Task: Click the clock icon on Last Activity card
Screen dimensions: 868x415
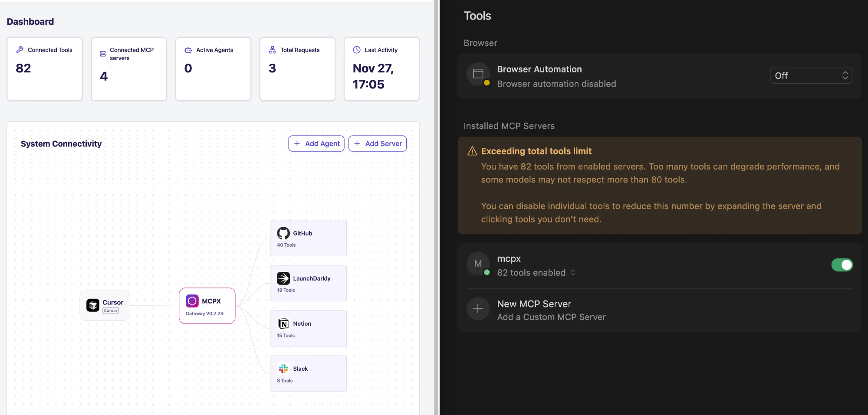Action: point(357,50)
